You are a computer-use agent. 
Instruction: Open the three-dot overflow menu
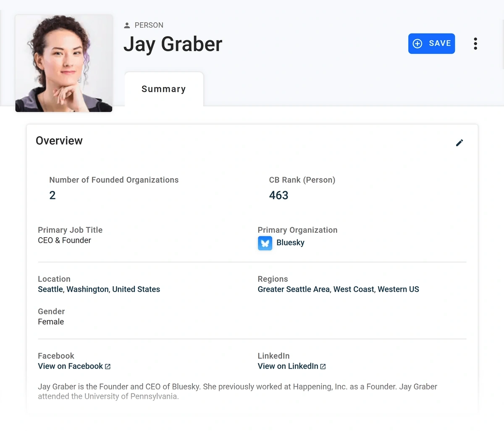475,43
